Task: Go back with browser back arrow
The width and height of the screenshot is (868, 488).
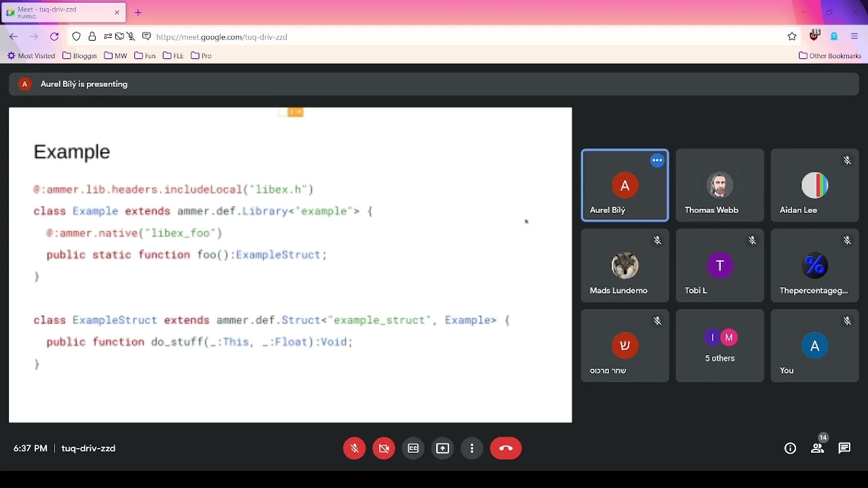Action: (x=14, y=37)
